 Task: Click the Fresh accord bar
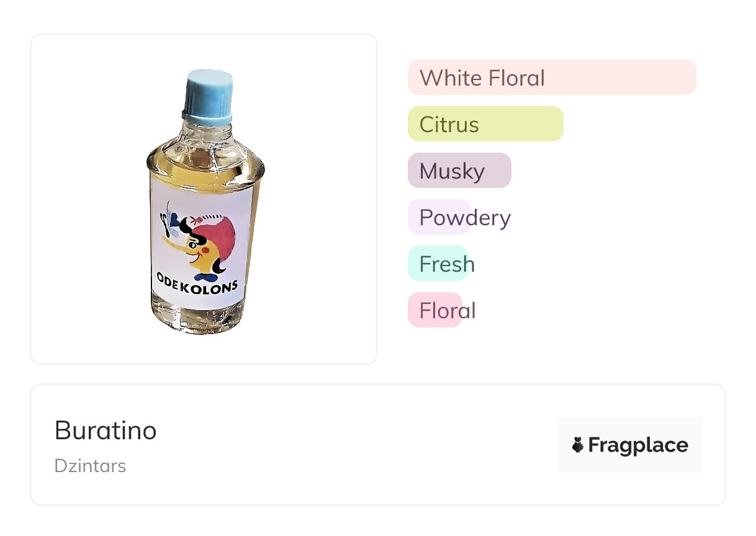pos(437,264)
